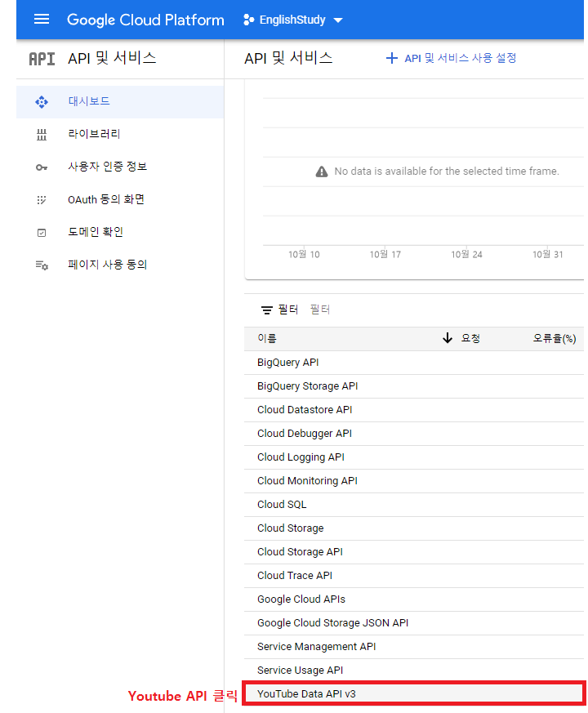Click the 10월 31 chart axis label
Viewport: 588px width, 713px height.
pos(548,254)
